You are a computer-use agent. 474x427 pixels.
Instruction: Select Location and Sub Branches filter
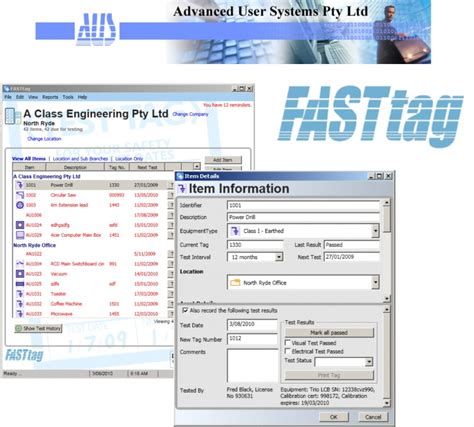tap(80, 159)
